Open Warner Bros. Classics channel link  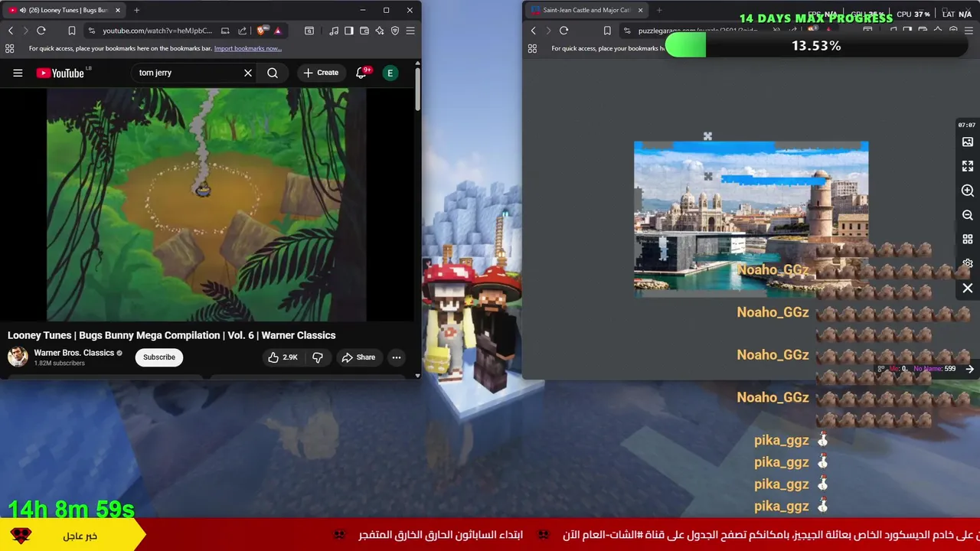pos(74,353)
